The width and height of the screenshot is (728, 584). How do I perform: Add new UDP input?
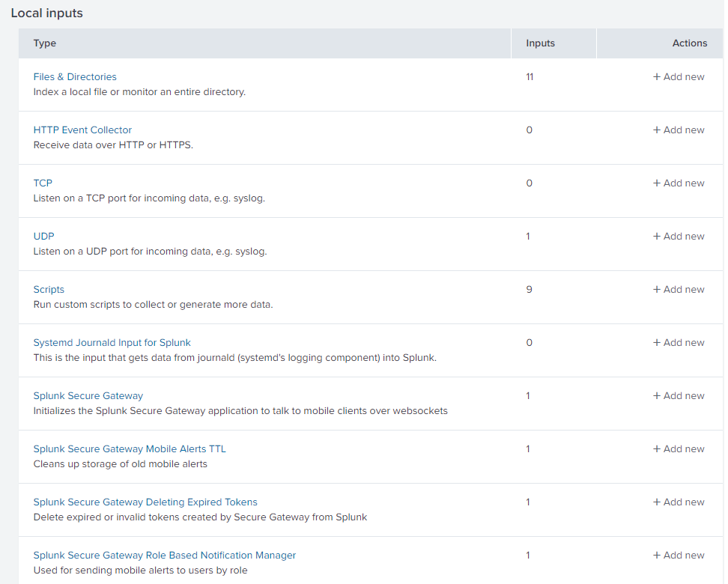pos(679,236)
